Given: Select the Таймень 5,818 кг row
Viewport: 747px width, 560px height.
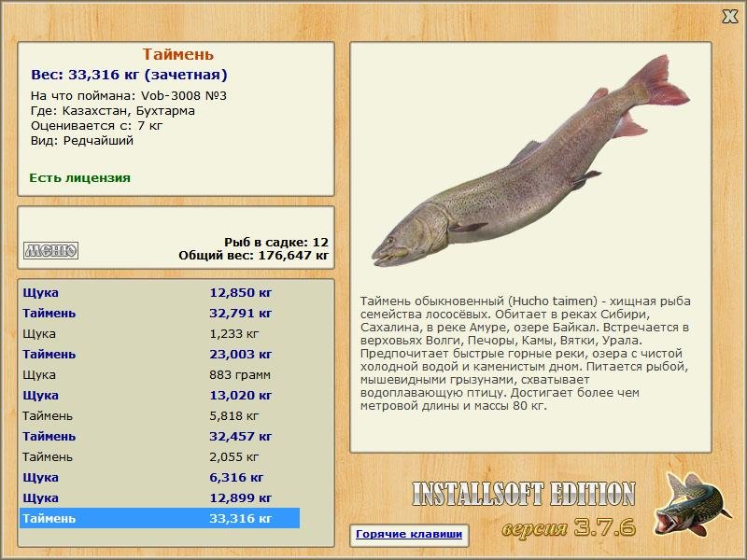Looking at the screenshot, I should pyautogui.click(x=160, y=415).
